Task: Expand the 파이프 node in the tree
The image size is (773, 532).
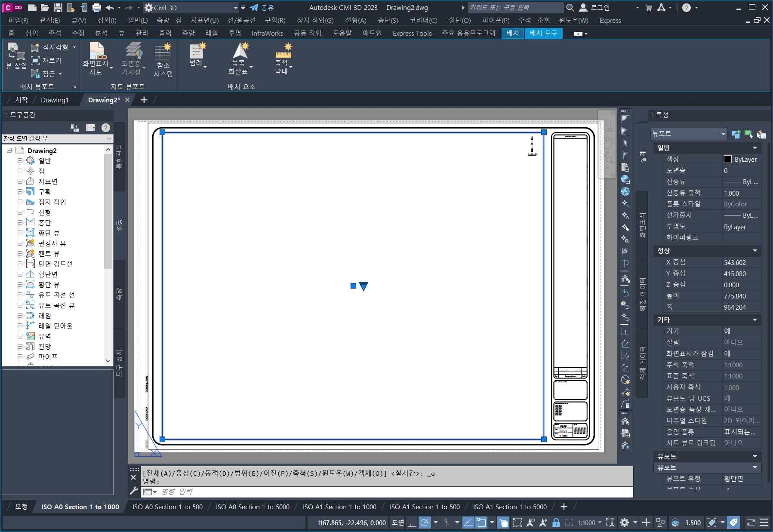Action: pyautogui.click(x=20, y=357)
